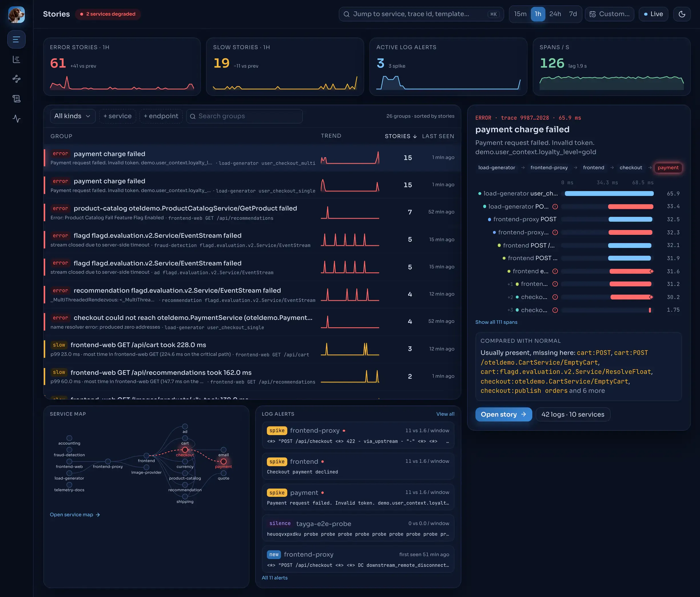
Task: Select the 1h time range
Action: click(538, 14)
